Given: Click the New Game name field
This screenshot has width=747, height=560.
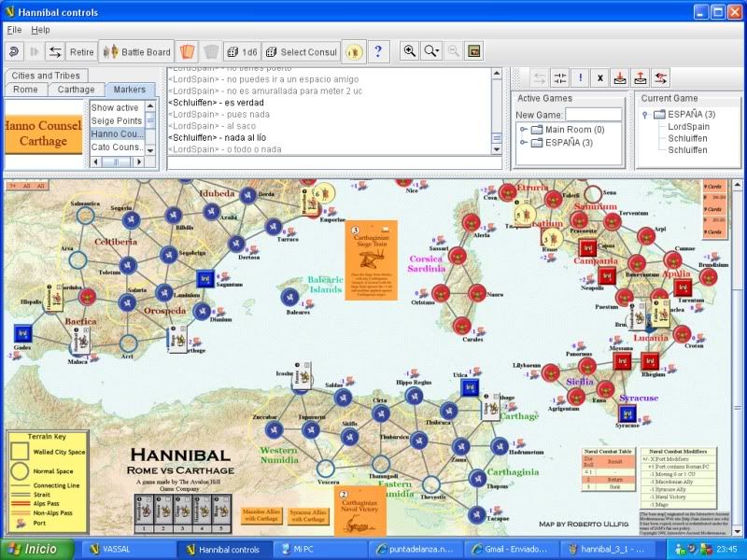Looking at the screenshot, I should (594, 115).
